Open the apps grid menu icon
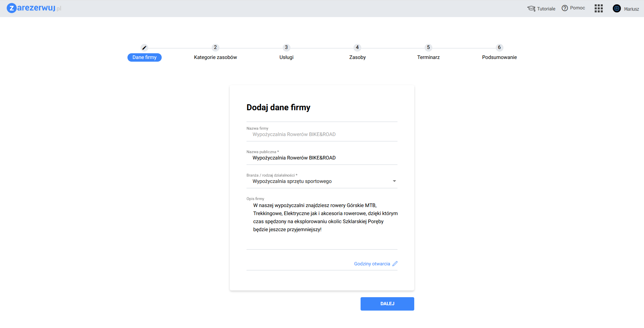644x328 pixels. point(599,8)
